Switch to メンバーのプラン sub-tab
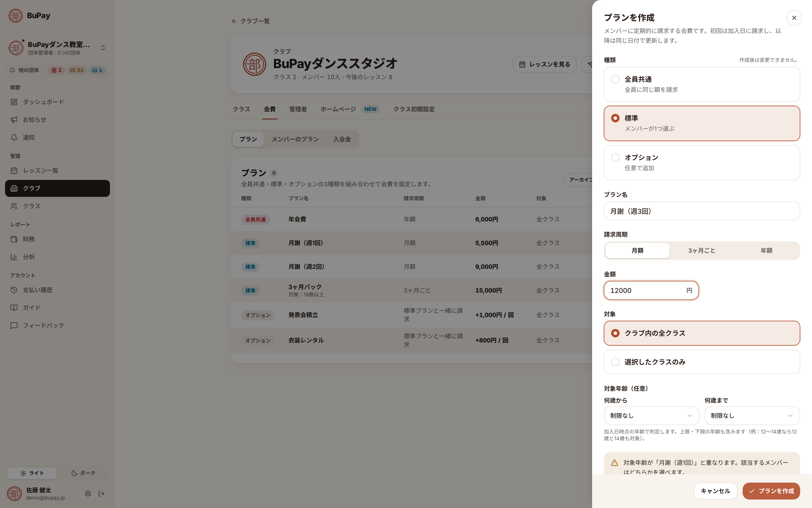The image size is (812, 508). point(295,139)
